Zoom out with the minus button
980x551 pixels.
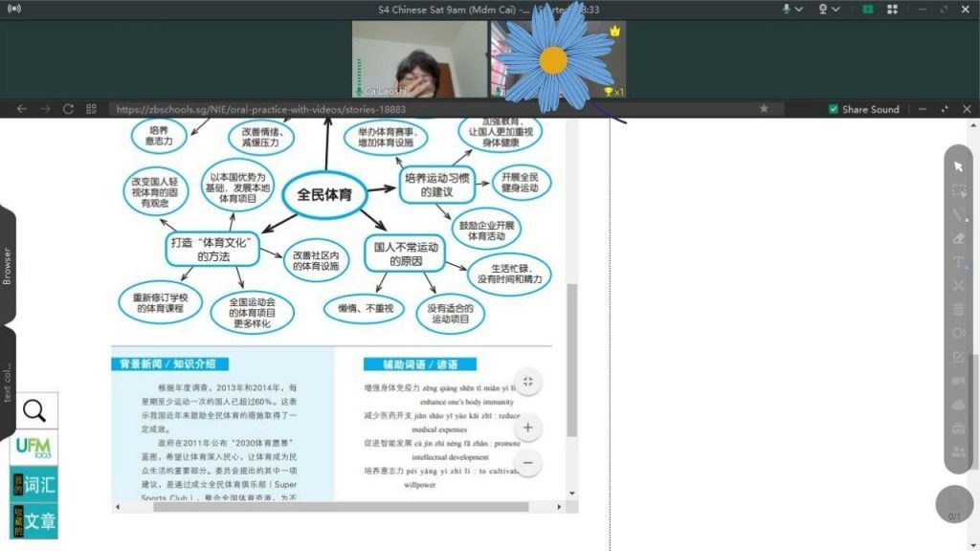click(x=527, y=464)
